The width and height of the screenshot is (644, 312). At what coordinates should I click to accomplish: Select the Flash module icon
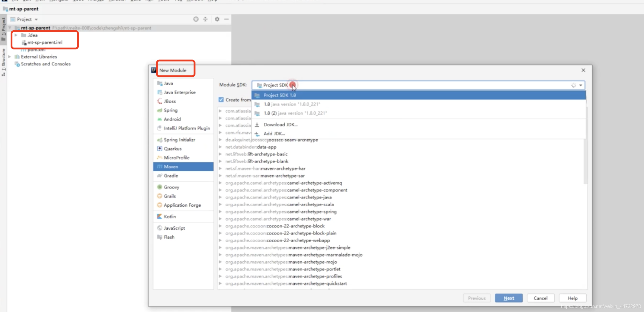(160, 237)
